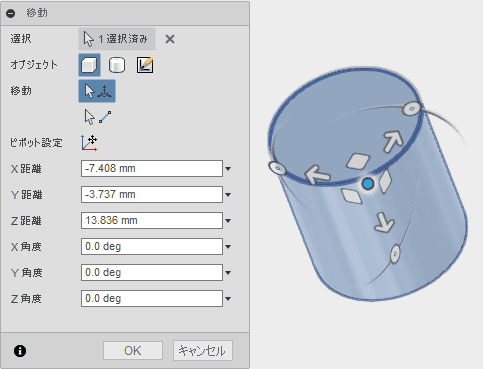
Task: Choose the Free Move type icon
Action: (x=97, y=91)
